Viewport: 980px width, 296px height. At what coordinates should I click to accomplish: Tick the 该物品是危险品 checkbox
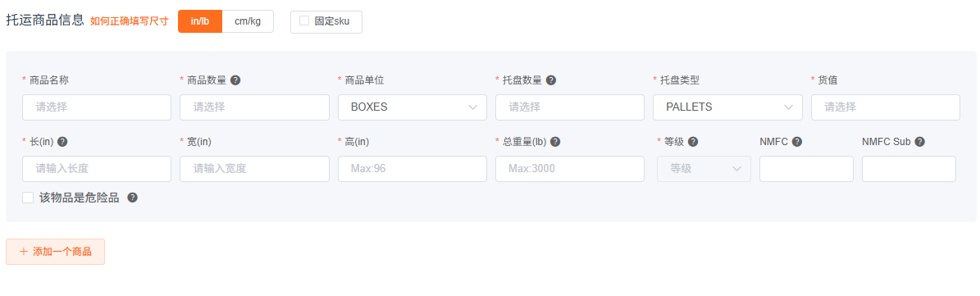pyautogui.click(x=28, y=198)
